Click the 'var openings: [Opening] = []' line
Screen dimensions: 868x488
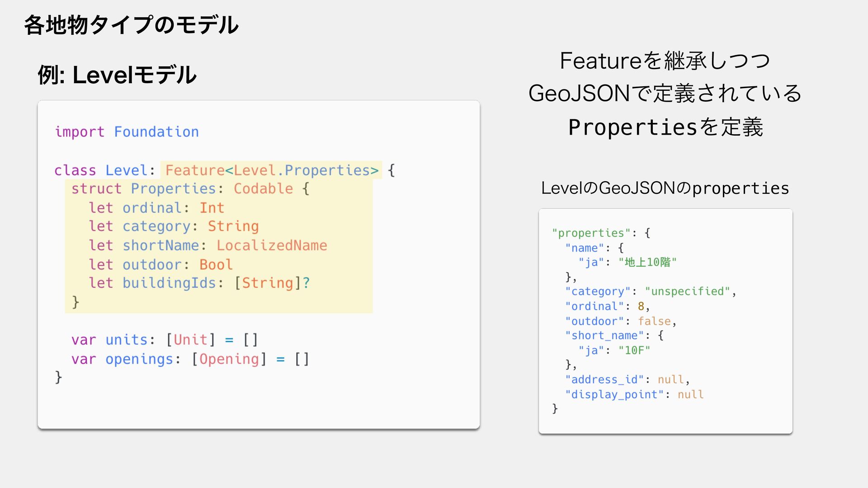(x=190, y=359)
